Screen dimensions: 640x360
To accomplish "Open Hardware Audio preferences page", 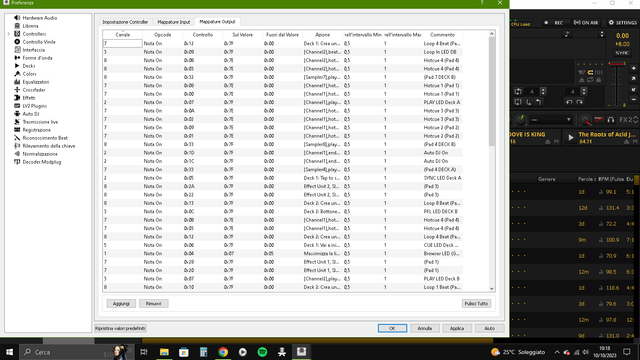I will [36, 18].
